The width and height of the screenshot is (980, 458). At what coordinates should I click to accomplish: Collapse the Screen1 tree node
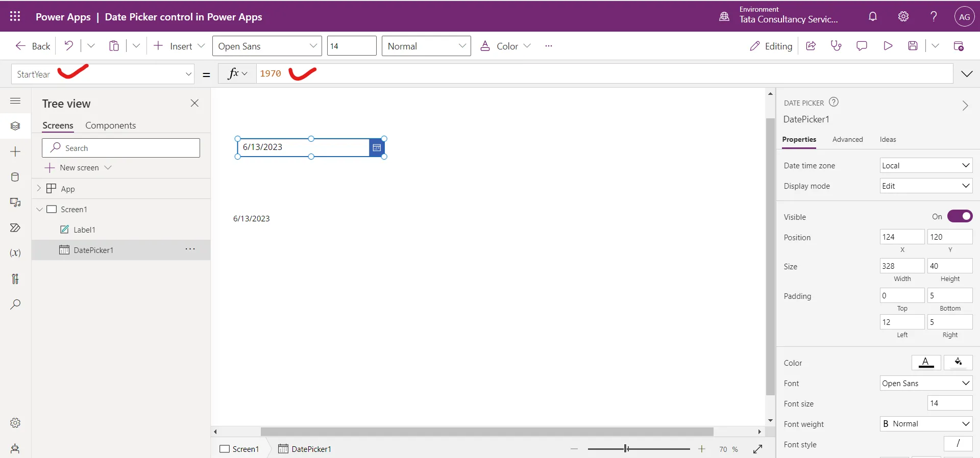point(39,209)
